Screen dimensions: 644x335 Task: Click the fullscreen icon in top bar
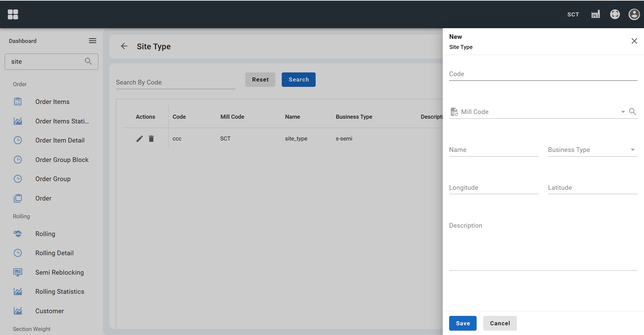(x=614, y=14)
